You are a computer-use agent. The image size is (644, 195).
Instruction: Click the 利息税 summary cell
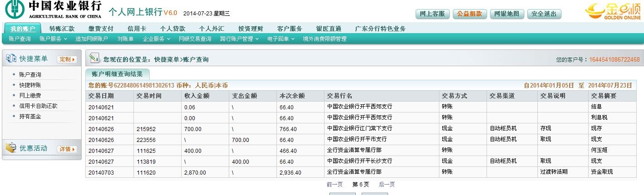pyautogui.click(x=613, y=118)
